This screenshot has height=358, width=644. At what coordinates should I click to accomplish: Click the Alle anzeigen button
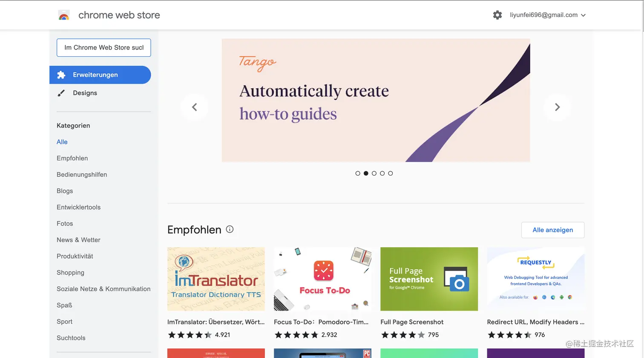[x=553, y=230]
